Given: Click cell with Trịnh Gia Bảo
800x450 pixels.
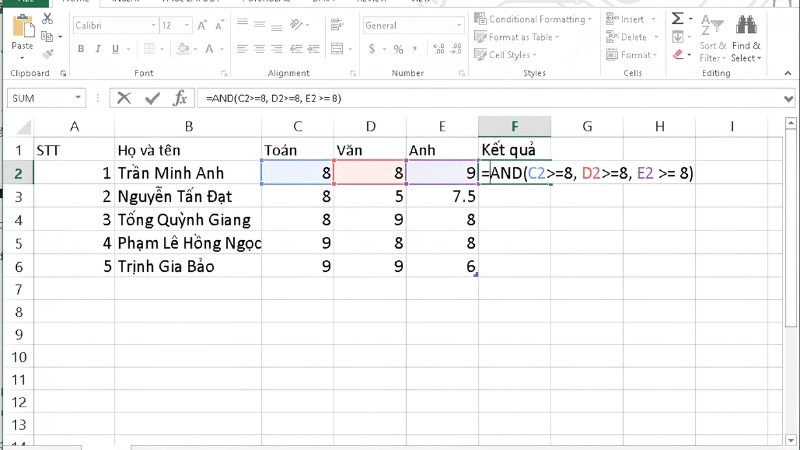Looking at the screenshot, I should [x=188, y=266].
